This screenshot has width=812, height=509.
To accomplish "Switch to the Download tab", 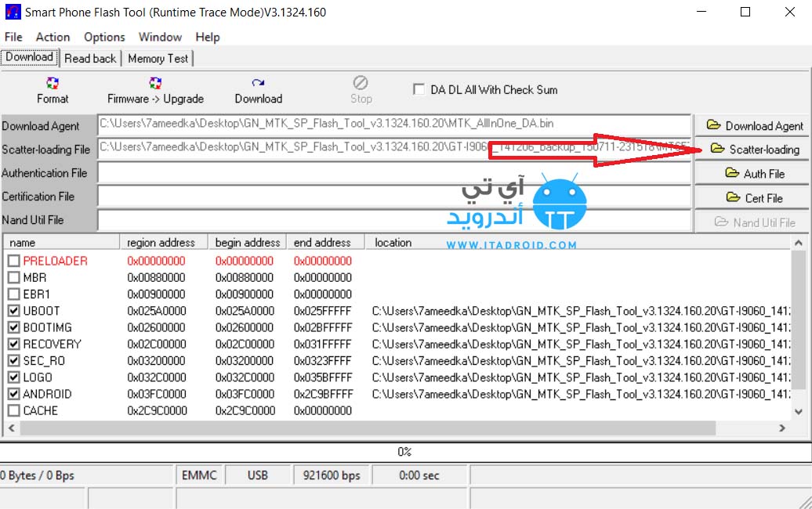I will (30, 57).
